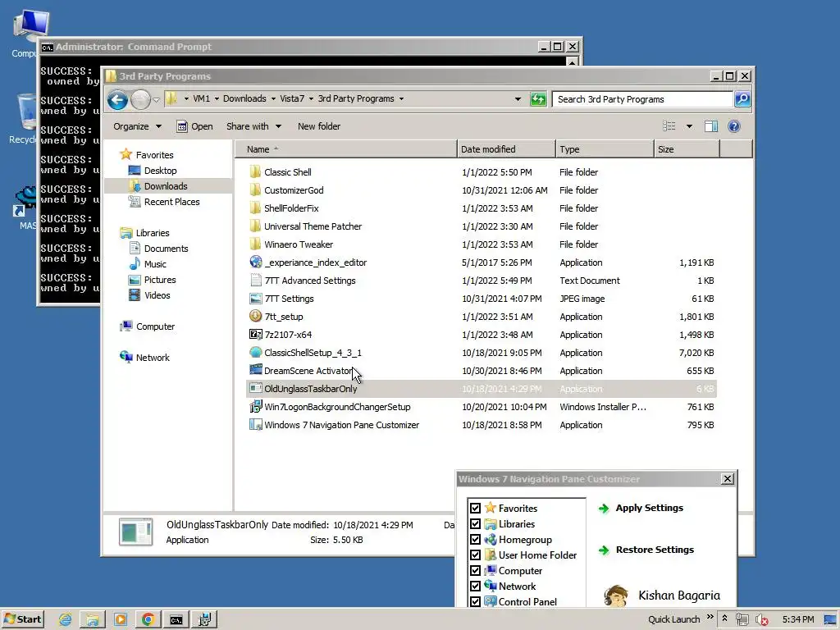Screen dimensions: 840x630
Task: Select the ClassicShellSetup_4_3_1 icon
Action: (x=256, y=353)
